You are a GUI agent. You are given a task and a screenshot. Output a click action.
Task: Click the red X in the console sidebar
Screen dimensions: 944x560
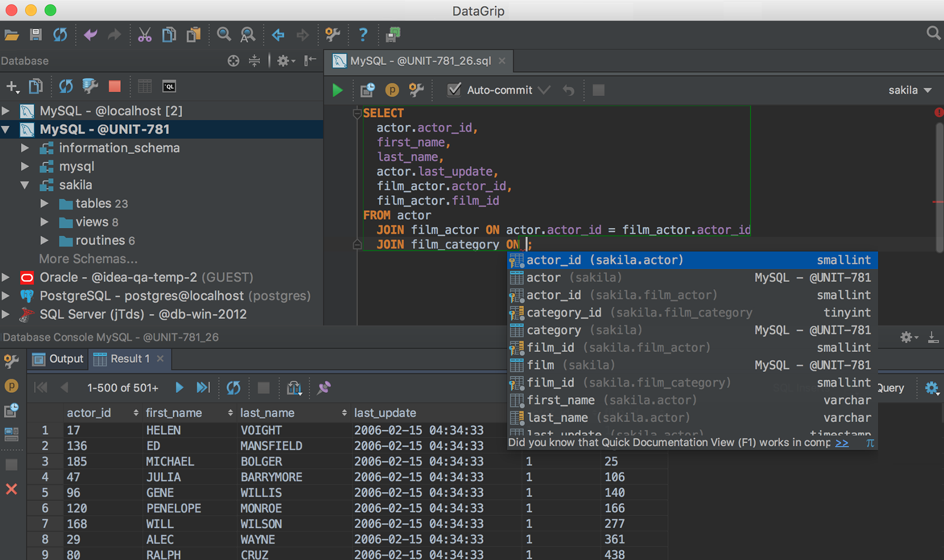coord(11,489)
